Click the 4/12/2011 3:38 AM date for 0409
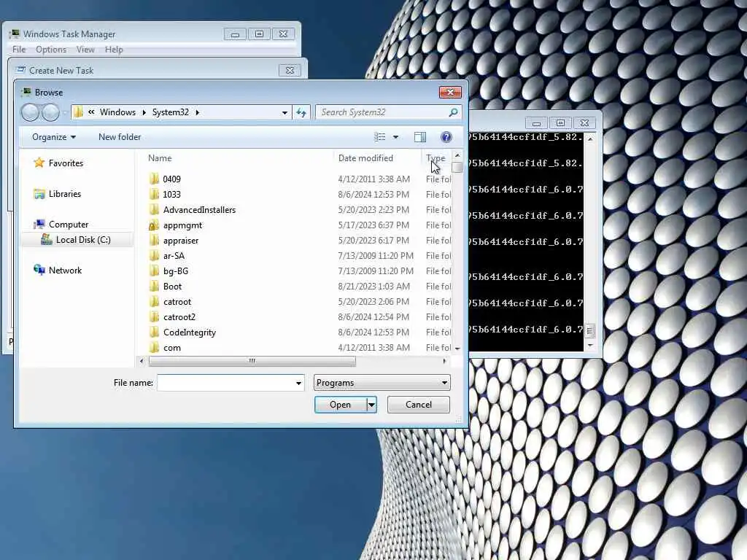Image resolution: width=747 pixels, height=560 pixels. point(374,179)
